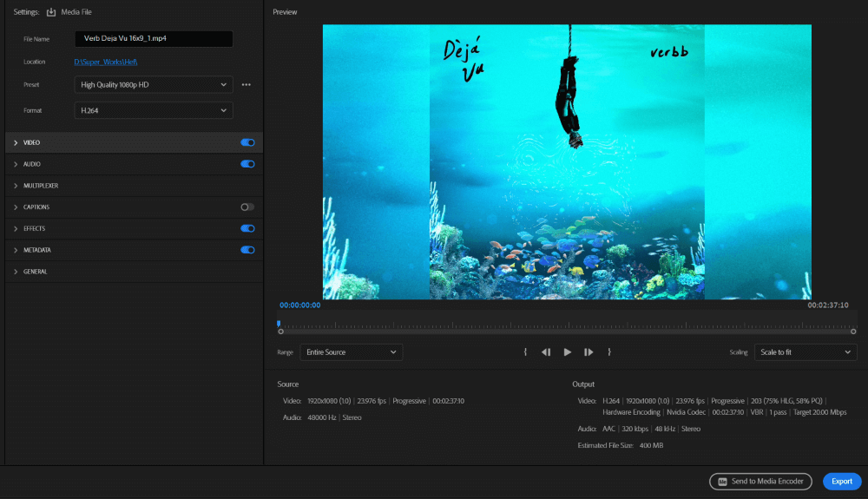
Task: Enable the CAPTIONS toggle
Action: click(247, 207)
